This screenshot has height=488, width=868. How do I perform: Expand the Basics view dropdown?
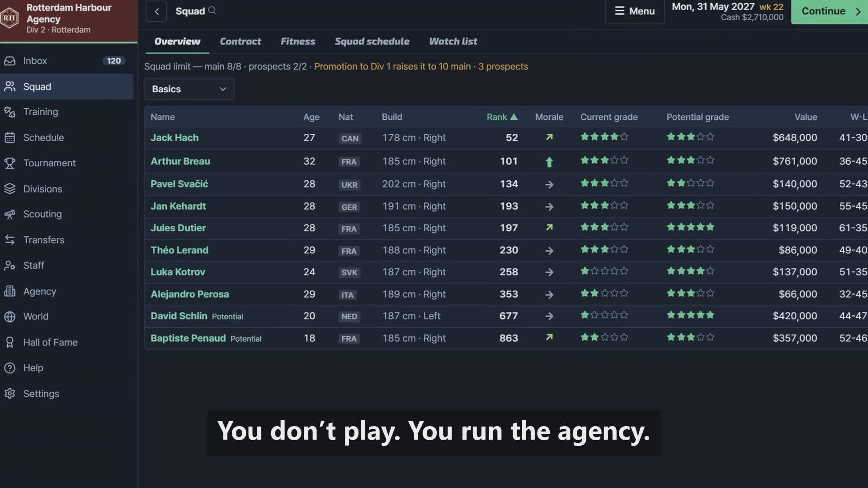click(x=189, y=89)
